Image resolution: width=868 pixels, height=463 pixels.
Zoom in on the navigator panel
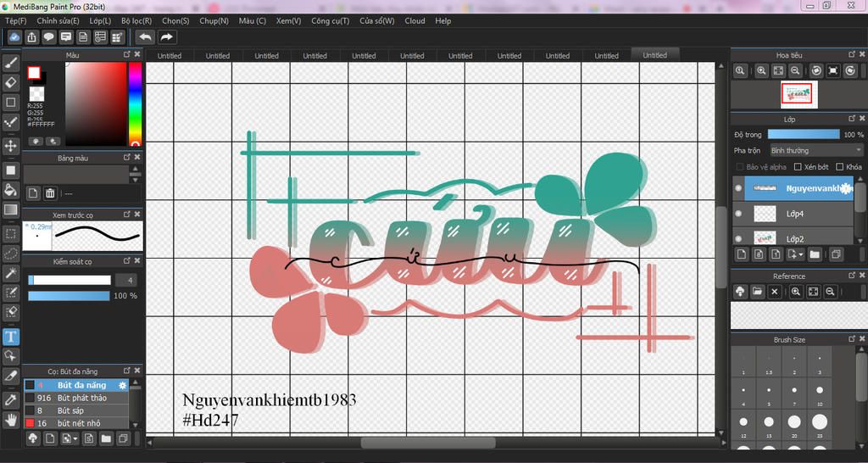pyautogui.click(x=762, y=71)
